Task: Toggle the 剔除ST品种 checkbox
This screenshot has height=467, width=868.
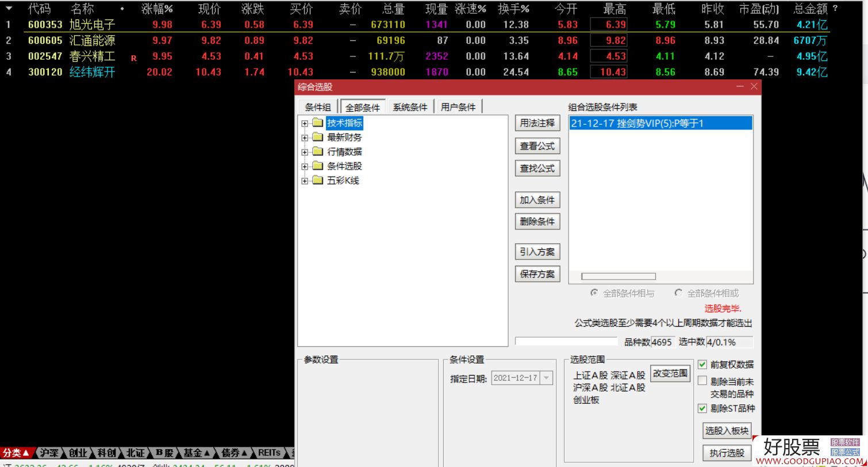Action: pyautogui.click(x=702, y=408)
